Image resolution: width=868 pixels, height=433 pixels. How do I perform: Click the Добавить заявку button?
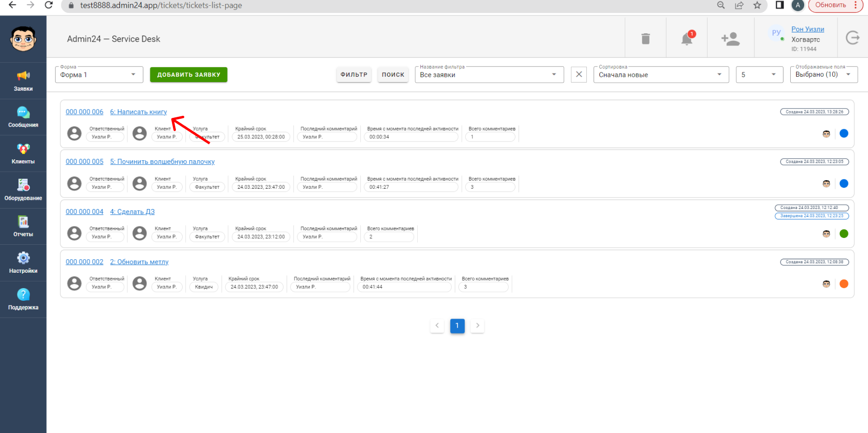(188, 74)
